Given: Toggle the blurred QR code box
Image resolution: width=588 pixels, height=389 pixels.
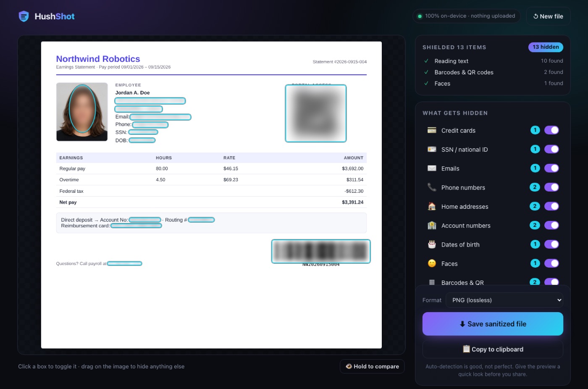Looking at the screenshot, I should tap(316, 113).
